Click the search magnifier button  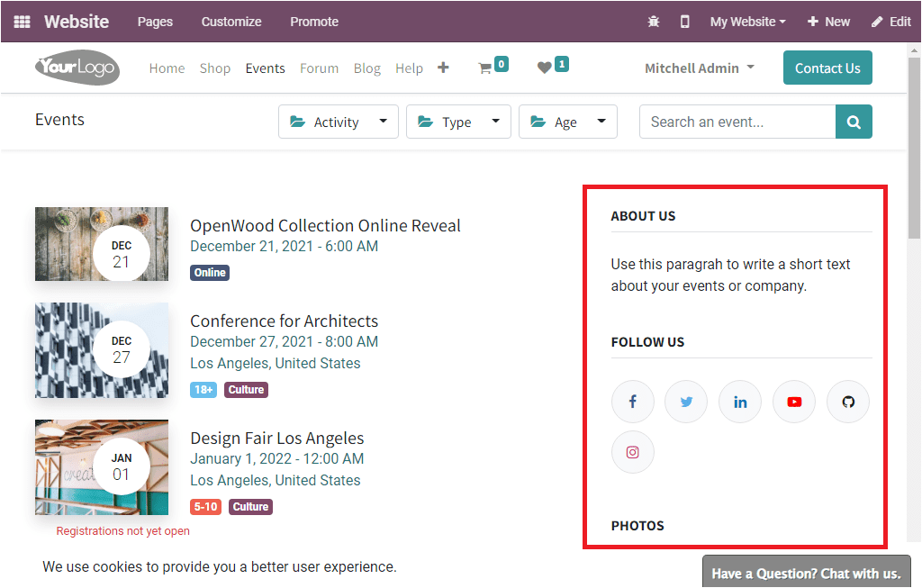(853, 121)
